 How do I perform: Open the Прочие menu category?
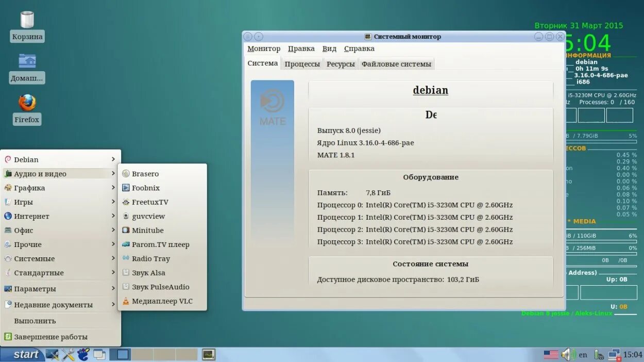point(60,245)
